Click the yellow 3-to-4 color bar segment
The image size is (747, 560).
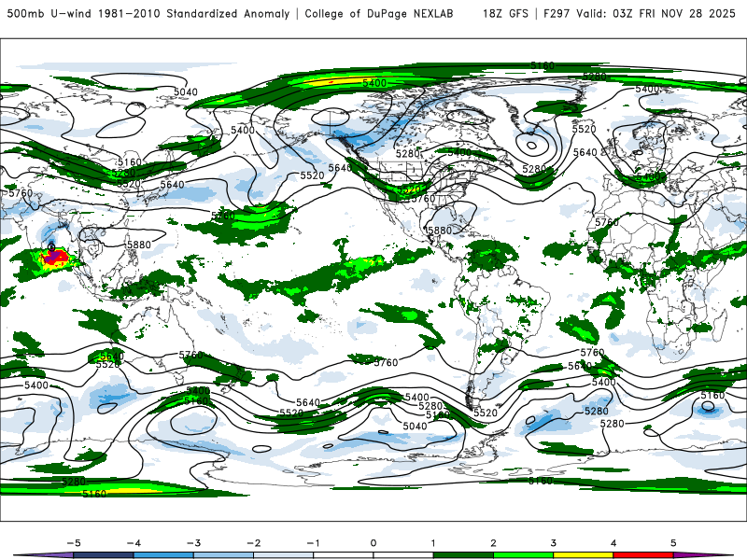point(583,555)
